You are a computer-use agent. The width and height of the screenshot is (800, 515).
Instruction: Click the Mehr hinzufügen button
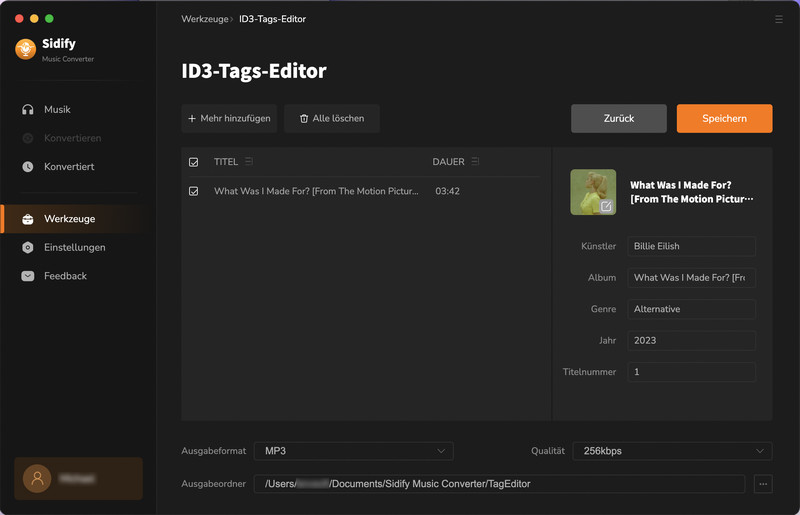point(229,118)
